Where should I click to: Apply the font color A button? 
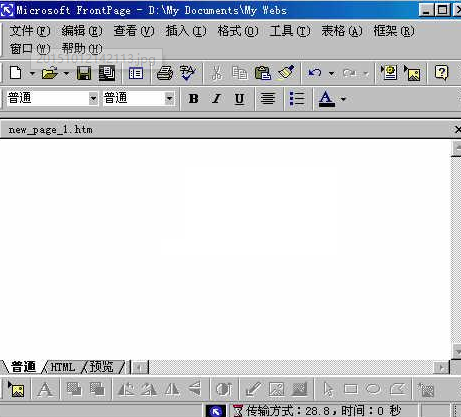(326, 99)
